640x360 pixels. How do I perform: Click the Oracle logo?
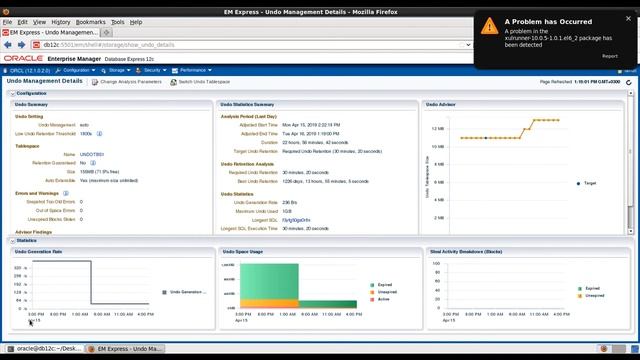click(x=23, y=58)
